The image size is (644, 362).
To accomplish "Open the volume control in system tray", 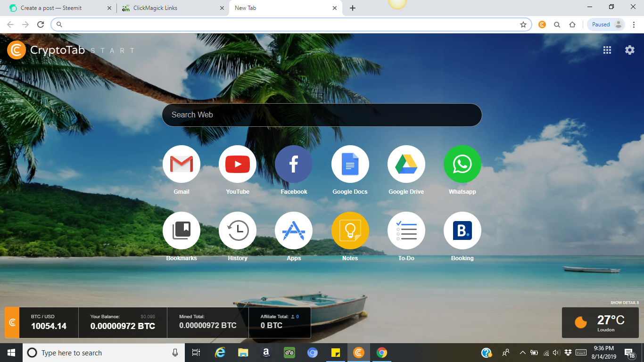I will pyautogui.click(x=556, y=353).
